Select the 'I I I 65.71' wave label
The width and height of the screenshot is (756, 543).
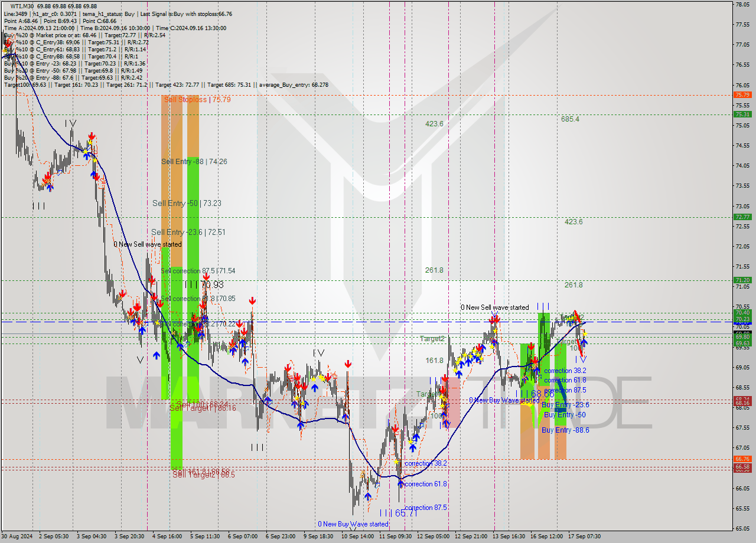pyautogui.click(x=400, y=513)
